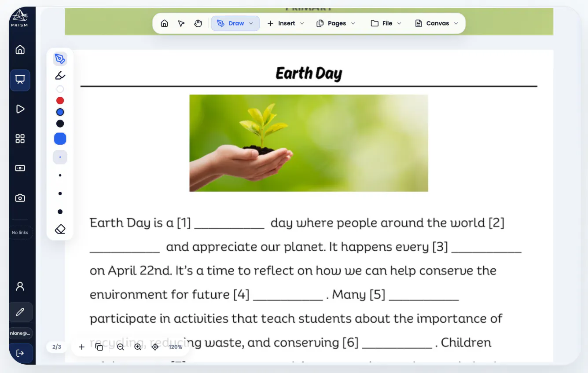Select the eraser tool
The width and height of the screenshot is (588, 373).
(60, 230)
